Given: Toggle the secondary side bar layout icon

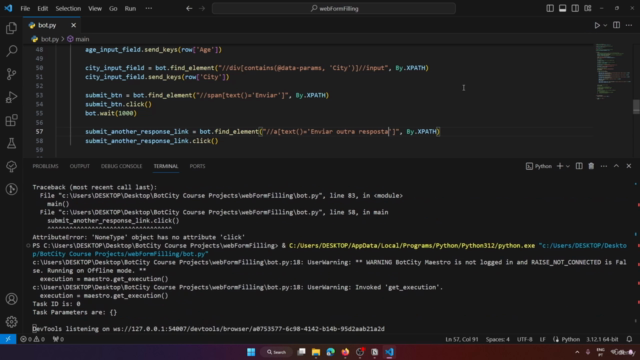Looking at the screenshot, I should (575, 8).
